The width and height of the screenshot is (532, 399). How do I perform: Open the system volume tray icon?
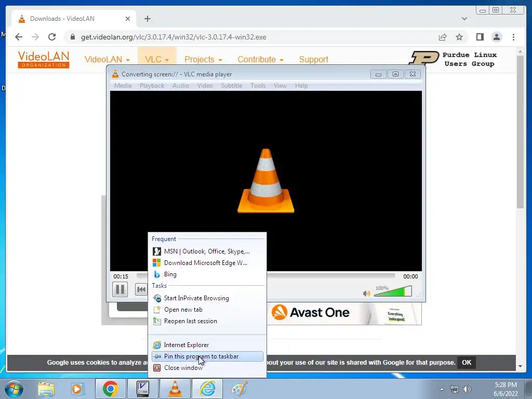coord(467,389)
